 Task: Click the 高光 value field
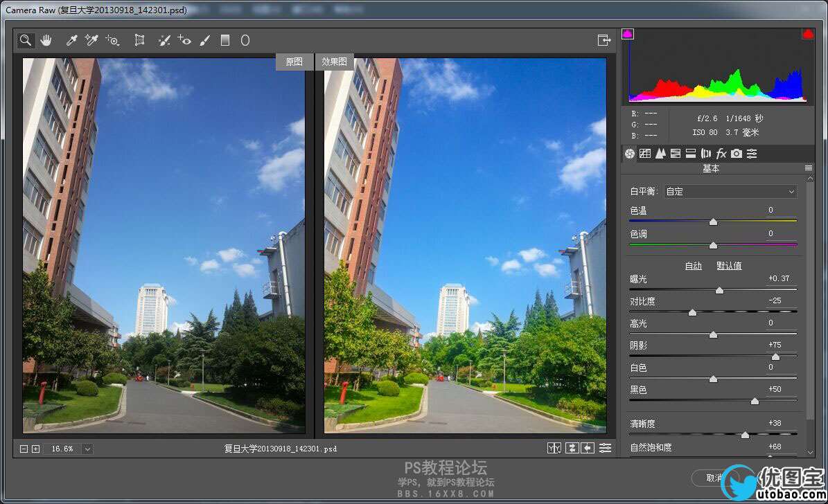[x=780, y=323]
